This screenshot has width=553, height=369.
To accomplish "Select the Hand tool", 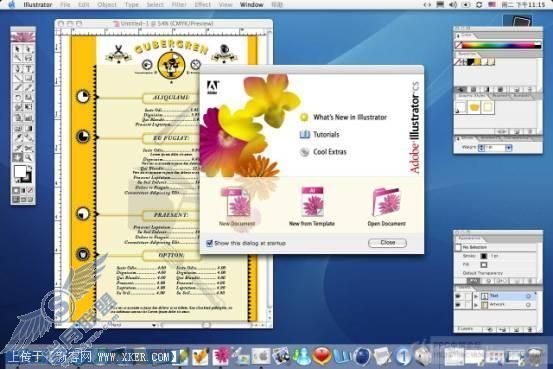I will click(x=18, y=157).
